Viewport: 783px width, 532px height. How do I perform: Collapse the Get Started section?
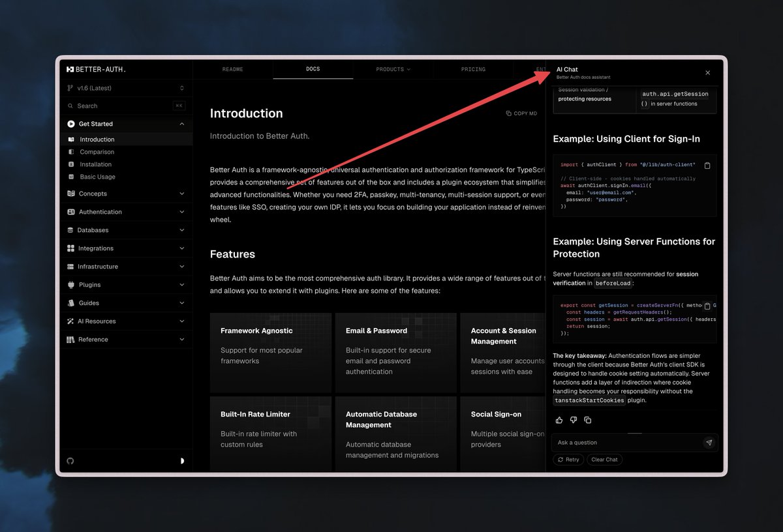pyautogui.click(x=181, y=124)
